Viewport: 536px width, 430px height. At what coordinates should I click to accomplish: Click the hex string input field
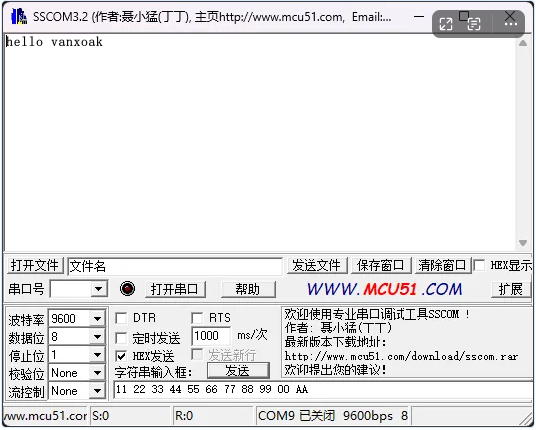(323, 389)
